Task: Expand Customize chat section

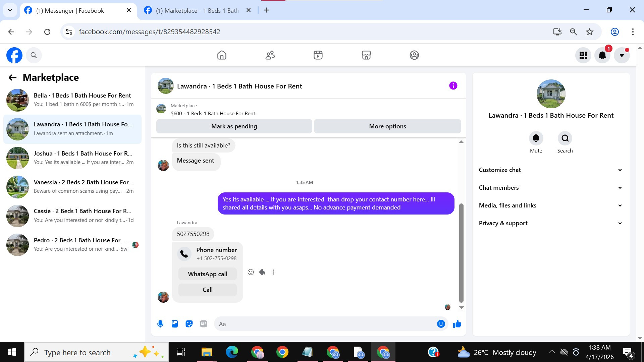Action: 551,170
